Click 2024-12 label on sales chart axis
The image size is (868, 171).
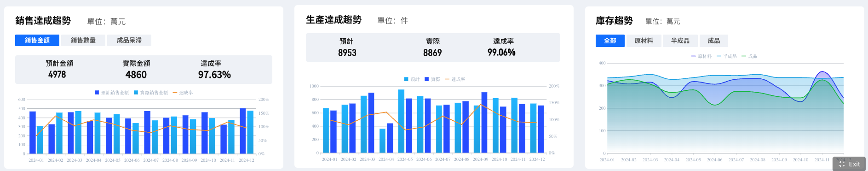click(x=247, y=160)
